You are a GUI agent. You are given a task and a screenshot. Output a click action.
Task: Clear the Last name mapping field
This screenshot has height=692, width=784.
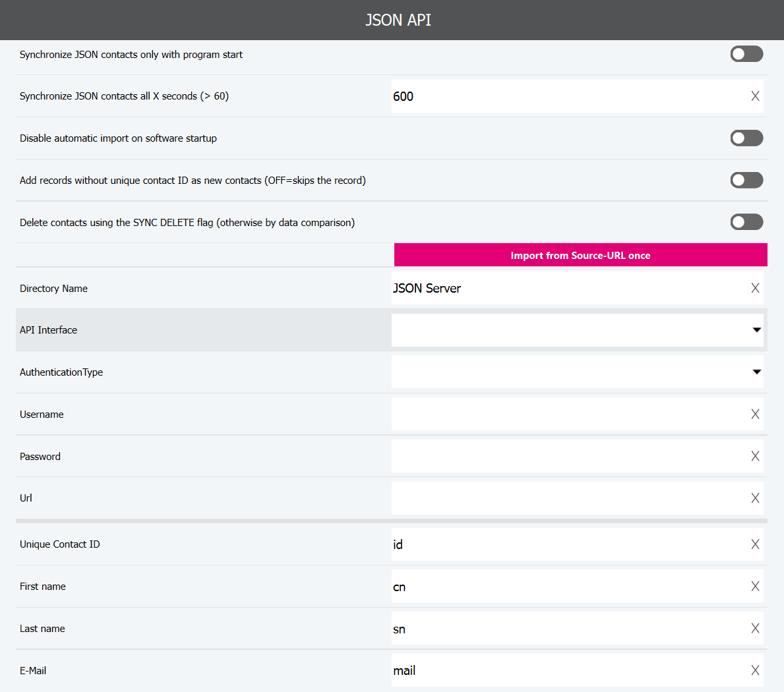755,629
